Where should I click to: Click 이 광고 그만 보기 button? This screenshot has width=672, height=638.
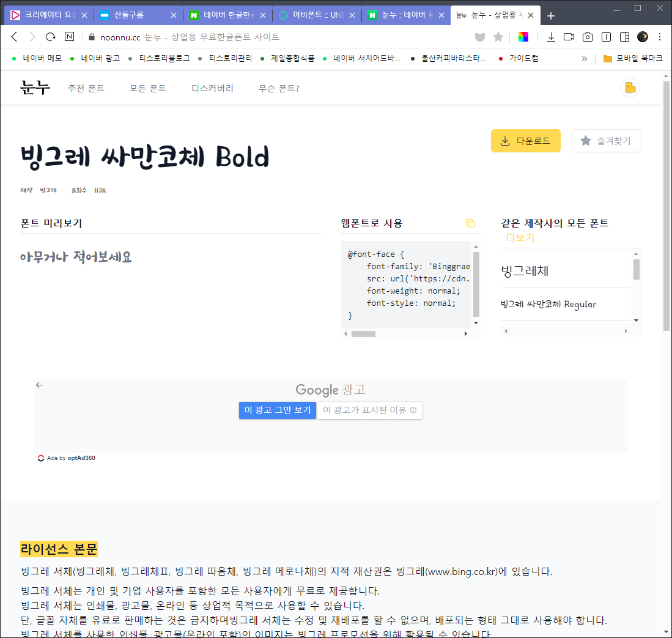(x=277, y=410)
